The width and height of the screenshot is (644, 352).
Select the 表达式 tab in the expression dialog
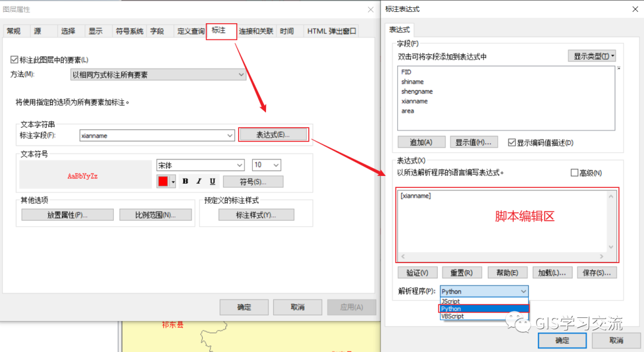(400, 29)
